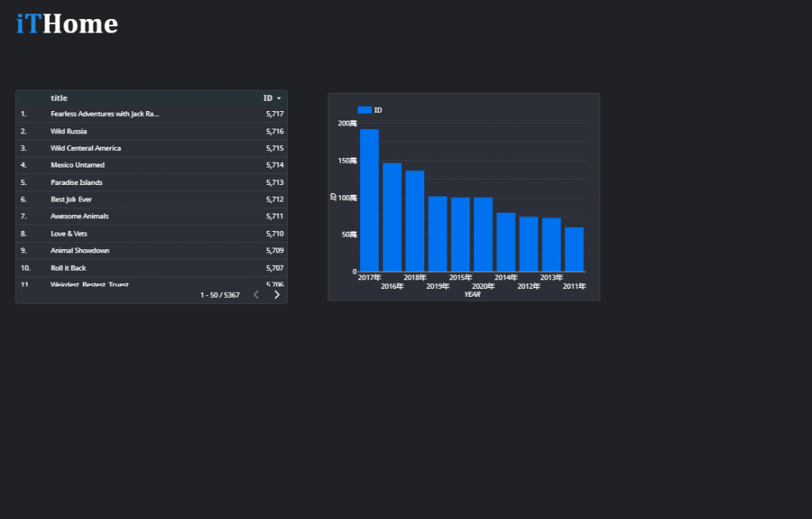Sort table by title column header
This screenshot has height=519, width=812.
[x=59, y=98]
